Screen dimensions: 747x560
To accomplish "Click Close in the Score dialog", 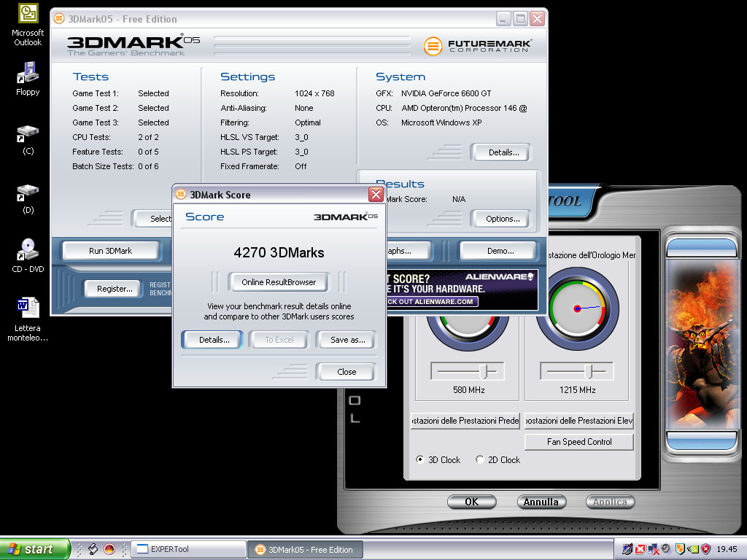I will pos(347,372).
